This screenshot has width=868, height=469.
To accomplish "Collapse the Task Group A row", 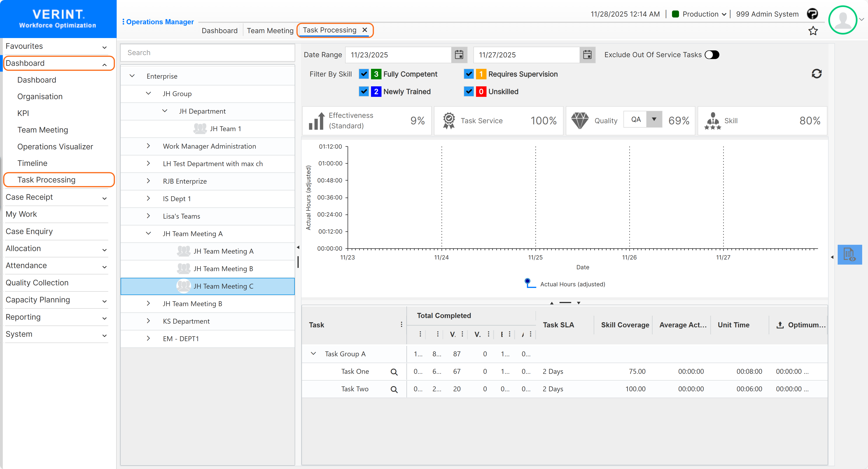I will (313, 354).
